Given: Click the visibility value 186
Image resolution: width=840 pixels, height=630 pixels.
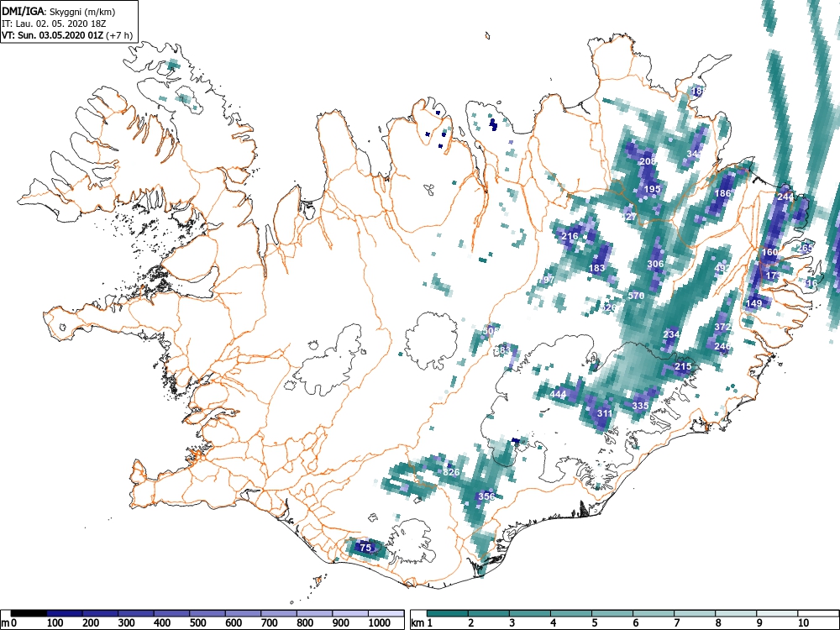Looking at the screenshot, I should 722,193.
